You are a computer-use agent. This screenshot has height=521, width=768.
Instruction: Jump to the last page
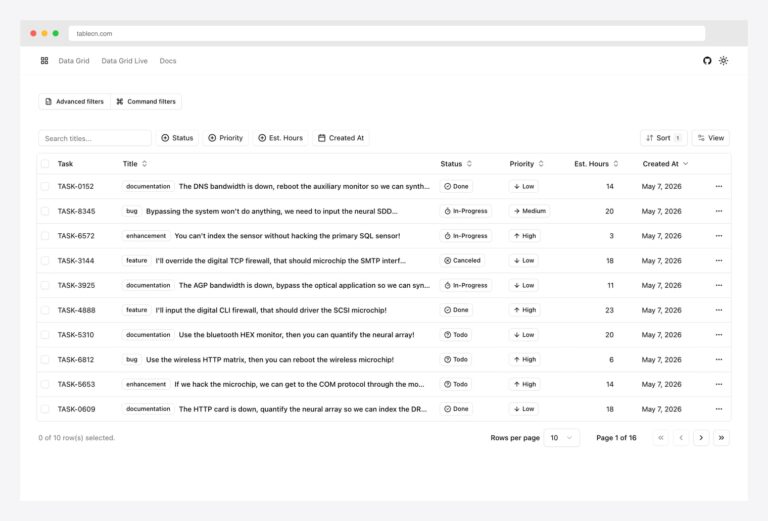tap(721, 438)
